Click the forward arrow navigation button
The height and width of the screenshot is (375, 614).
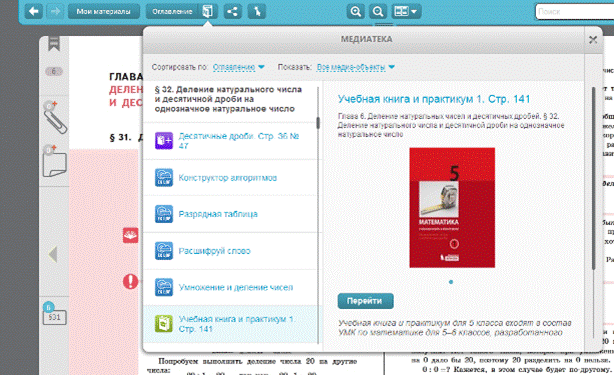[x=55, y=11]
